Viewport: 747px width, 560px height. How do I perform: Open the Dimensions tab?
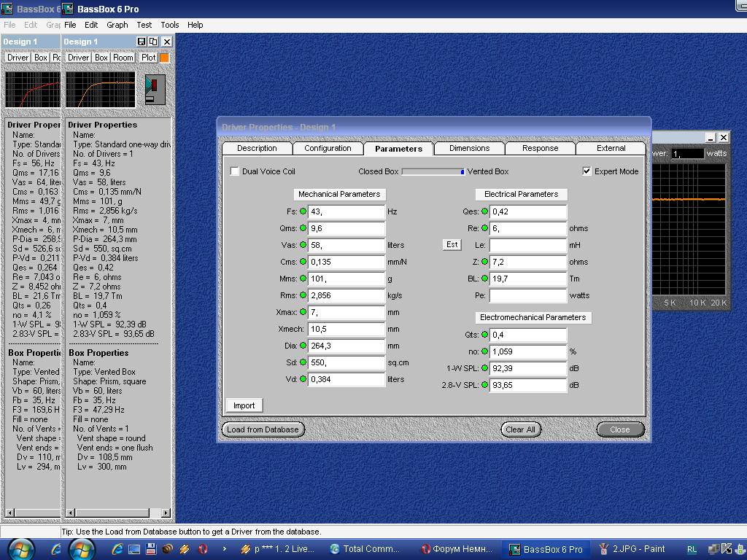coord(469,149)
